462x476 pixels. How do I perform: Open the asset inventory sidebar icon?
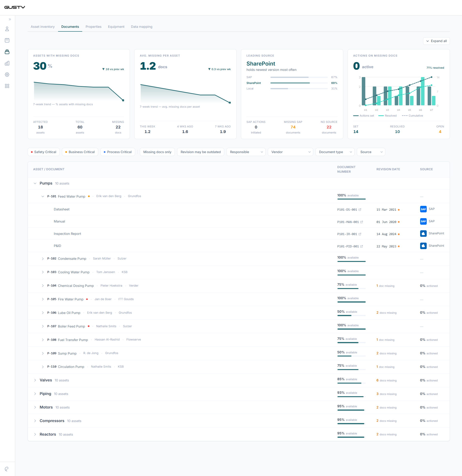(x=7, y=52)
